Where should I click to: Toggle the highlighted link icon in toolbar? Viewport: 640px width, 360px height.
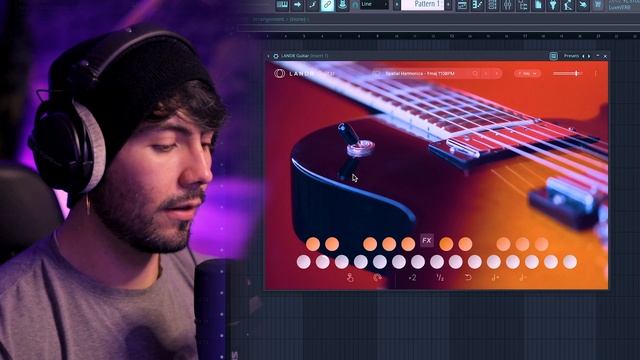[327, 4]
